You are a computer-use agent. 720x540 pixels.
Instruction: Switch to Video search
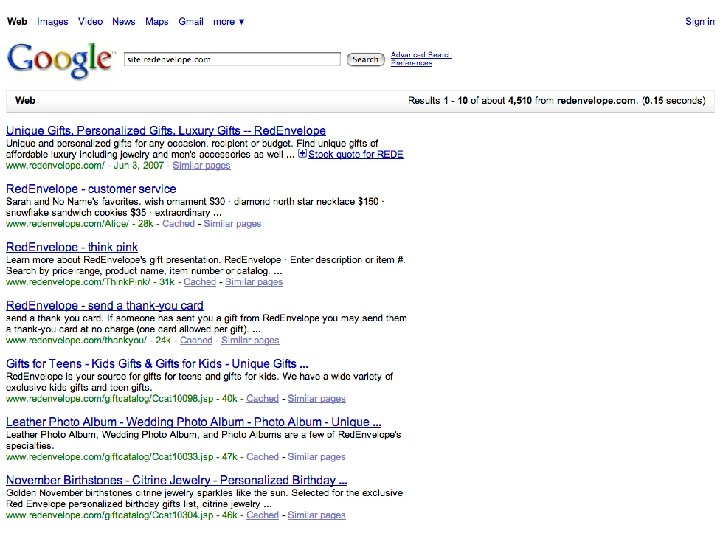(90, 22)
